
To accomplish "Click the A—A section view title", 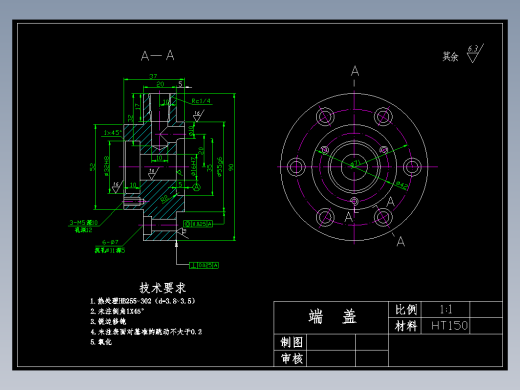I will point(158,55).
